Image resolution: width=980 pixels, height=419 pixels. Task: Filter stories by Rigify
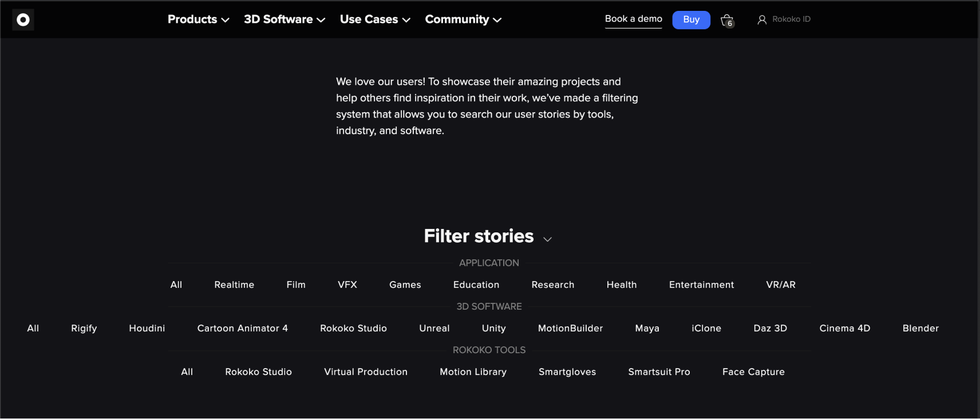pos(84,329)
